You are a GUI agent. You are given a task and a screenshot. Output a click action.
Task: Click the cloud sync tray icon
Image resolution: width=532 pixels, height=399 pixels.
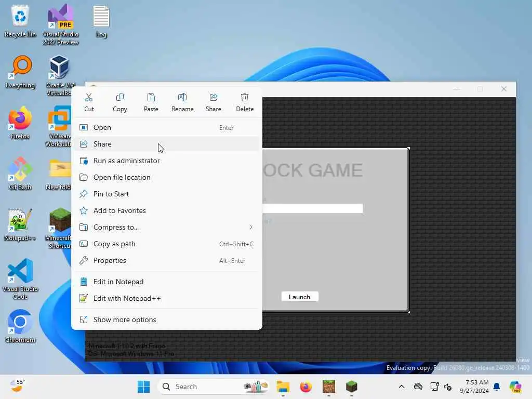click(x=418, y=387)
